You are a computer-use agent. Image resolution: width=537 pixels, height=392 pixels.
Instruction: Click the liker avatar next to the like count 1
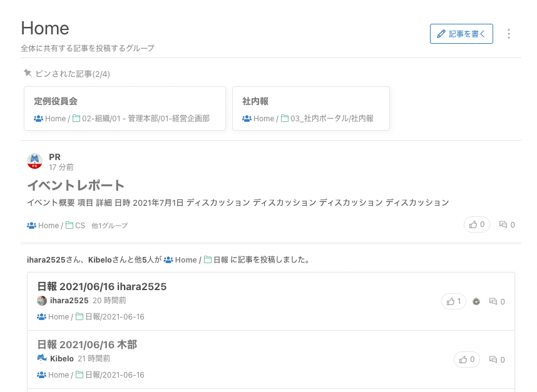click(x=476, y=301)
